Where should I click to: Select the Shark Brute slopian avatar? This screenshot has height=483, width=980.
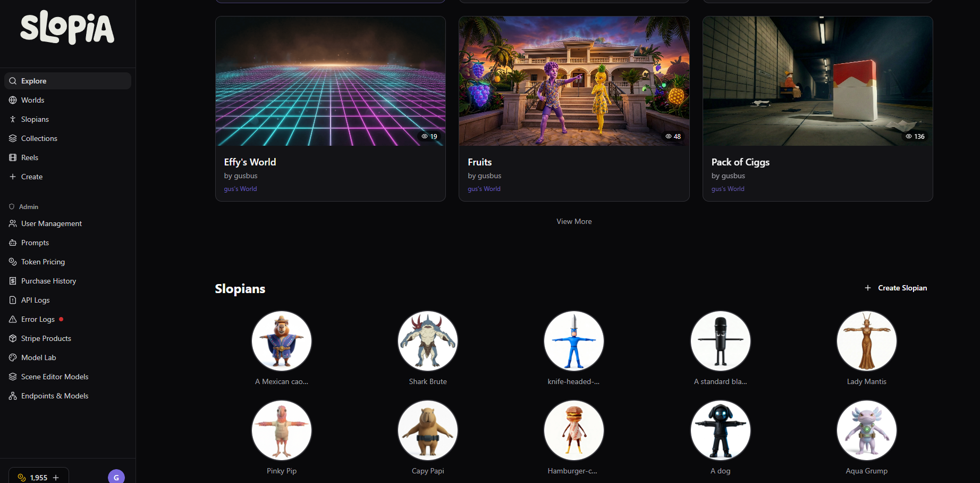[428, 341]
